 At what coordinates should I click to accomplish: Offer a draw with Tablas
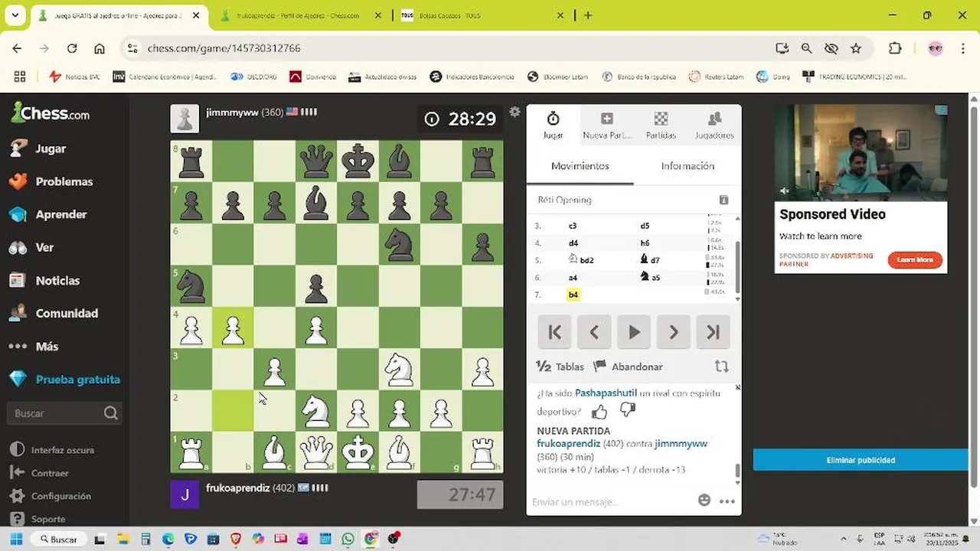coord(560,367)
